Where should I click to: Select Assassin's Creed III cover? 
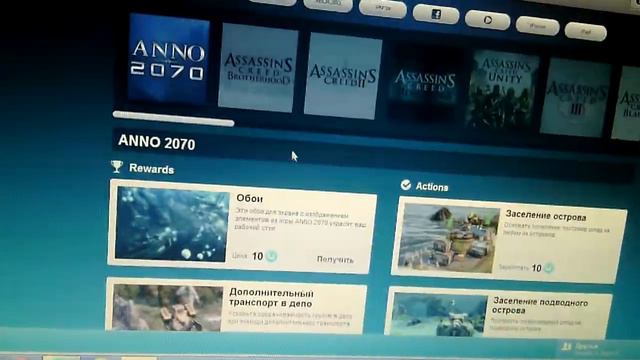click(576, 98)
